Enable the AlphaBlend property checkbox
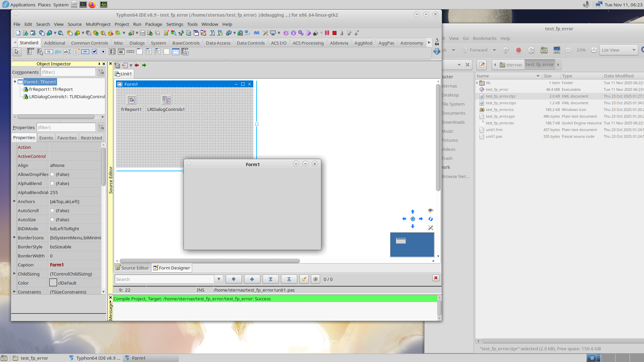The image size is (644, 362). (52, 183)
